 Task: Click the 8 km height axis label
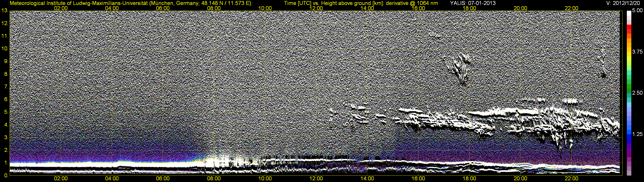pos(6,74)
